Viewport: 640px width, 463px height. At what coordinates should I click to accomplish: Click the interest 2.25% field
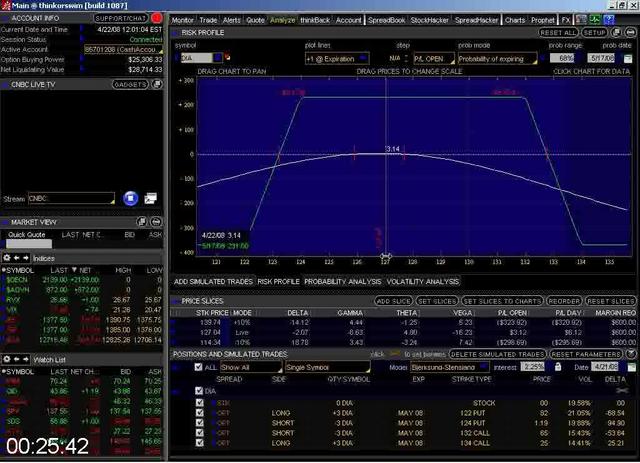(533, 367)
